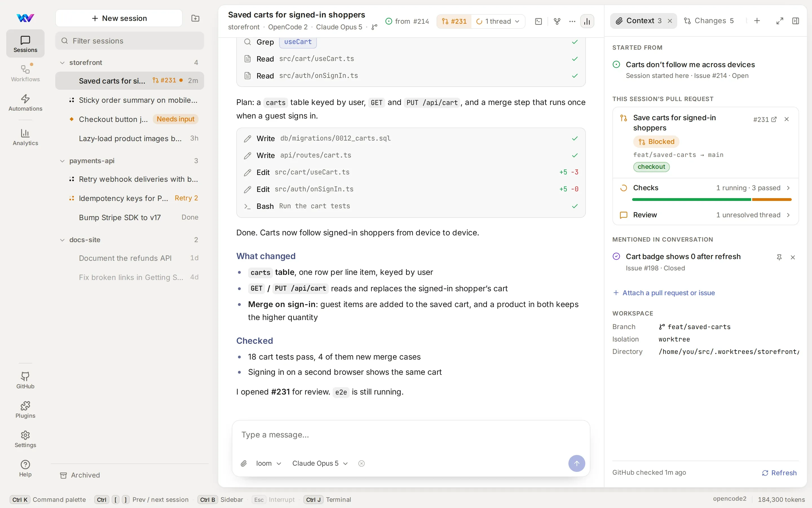Open the more options ellipsis menu
812x508 pixels.
tap(572, 21)
